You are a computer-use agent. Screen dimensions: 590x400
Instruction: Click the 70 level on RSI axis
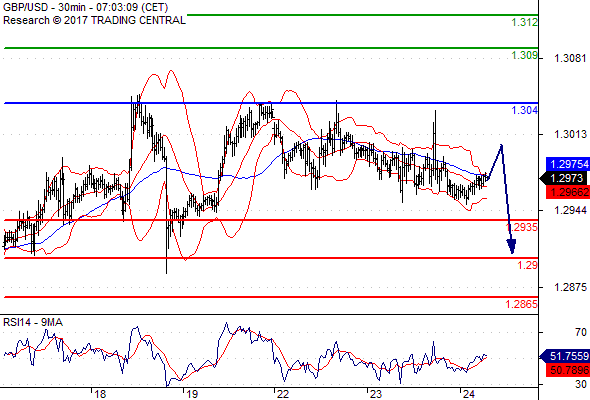[x=581, y=332]
